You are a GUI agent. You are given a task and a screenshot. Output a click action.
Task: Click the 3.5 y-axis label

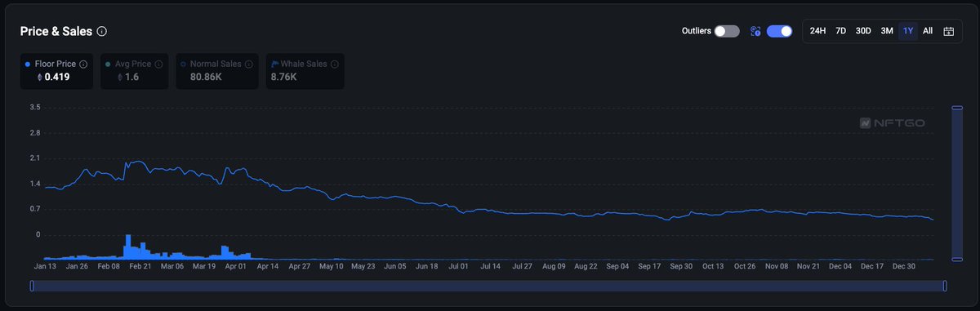(34, 107)
